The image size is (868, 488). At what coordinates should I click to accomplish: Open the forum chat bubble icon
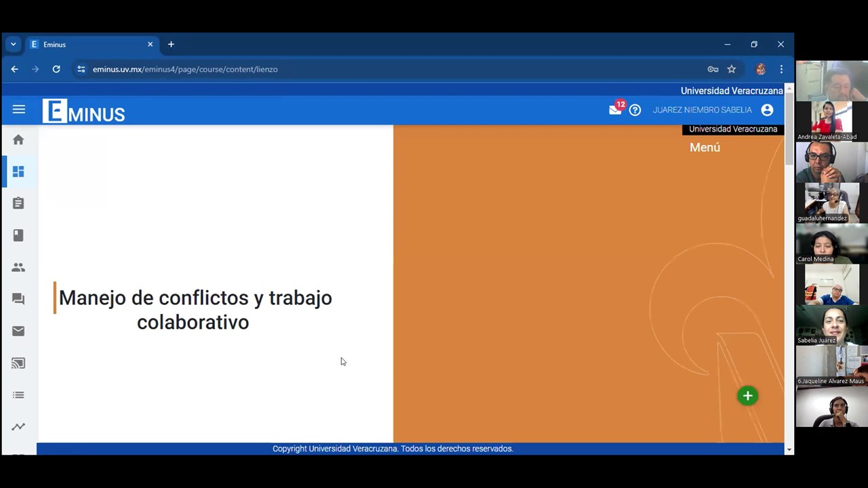click(x=18, y=299)
